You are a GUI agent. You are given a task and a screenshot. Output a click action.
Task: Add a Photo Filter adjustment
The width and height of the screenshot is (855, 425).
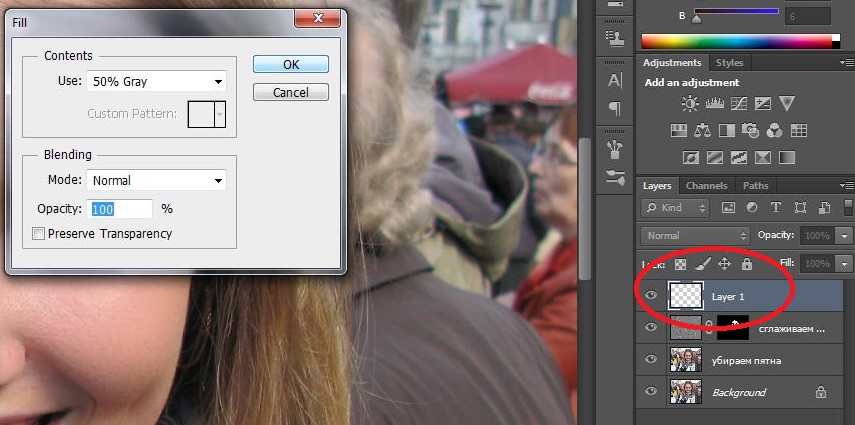pyautogui.click(x=751, y=131)
